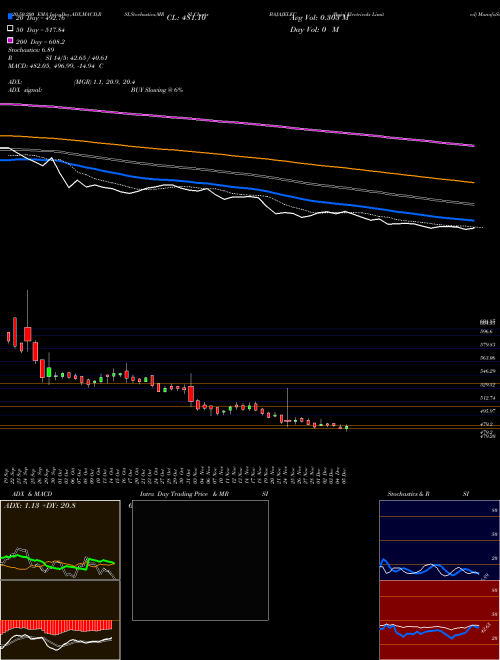Click the last green candle on the chart
This screenshot has width=500, height=660.
346,428
